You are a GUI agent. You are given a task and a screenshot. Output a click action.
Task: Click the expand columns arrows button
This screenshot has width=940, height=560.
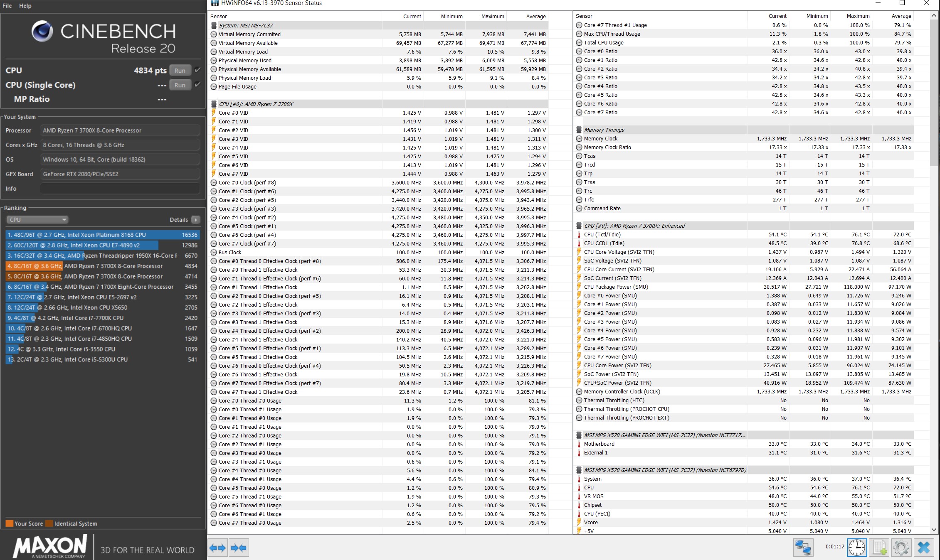(x=217, y=548)
